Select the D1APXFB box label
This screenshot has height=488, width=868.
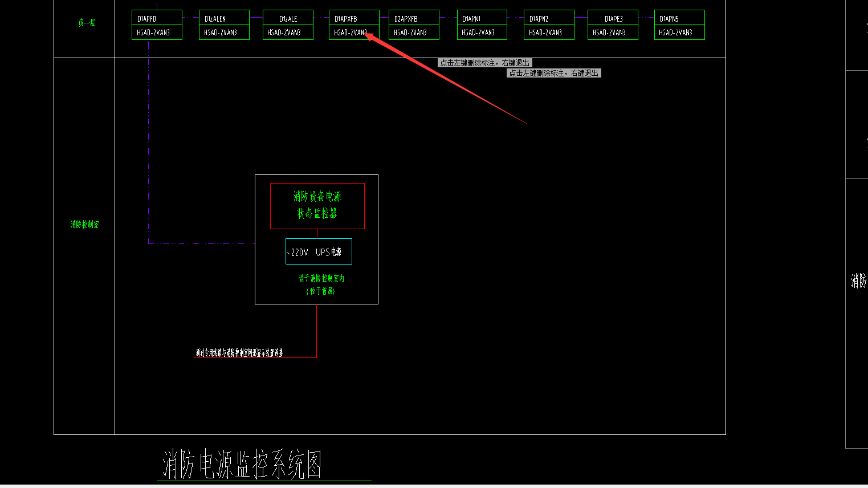(x=345, y=19)
